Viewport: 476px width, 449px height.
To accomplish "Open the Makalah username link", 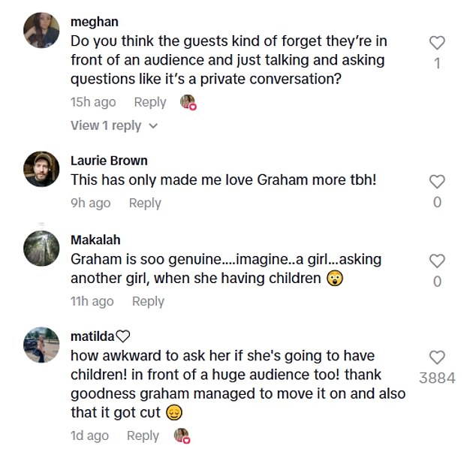I will pos(95,240).
